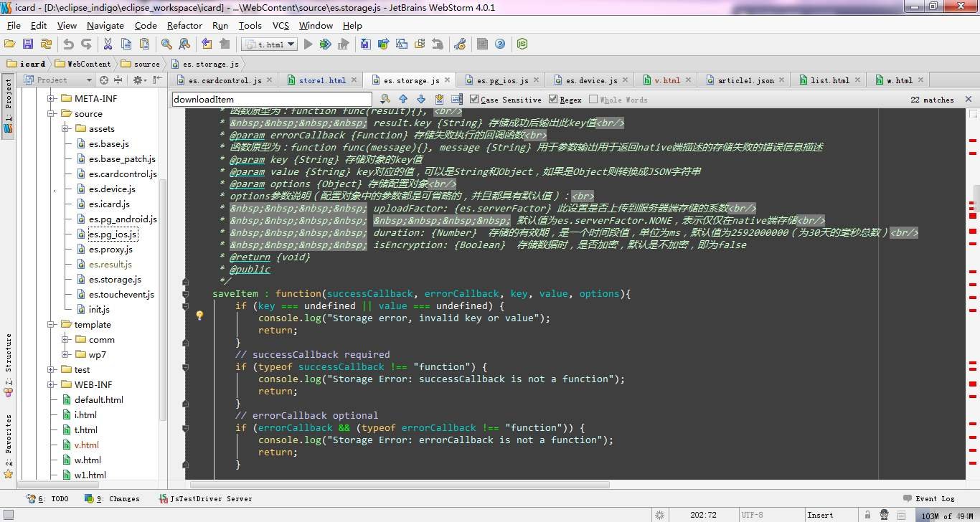Click the memory usage indicator bar
Screen dimensions: 980x522
(x=946, y=515)
